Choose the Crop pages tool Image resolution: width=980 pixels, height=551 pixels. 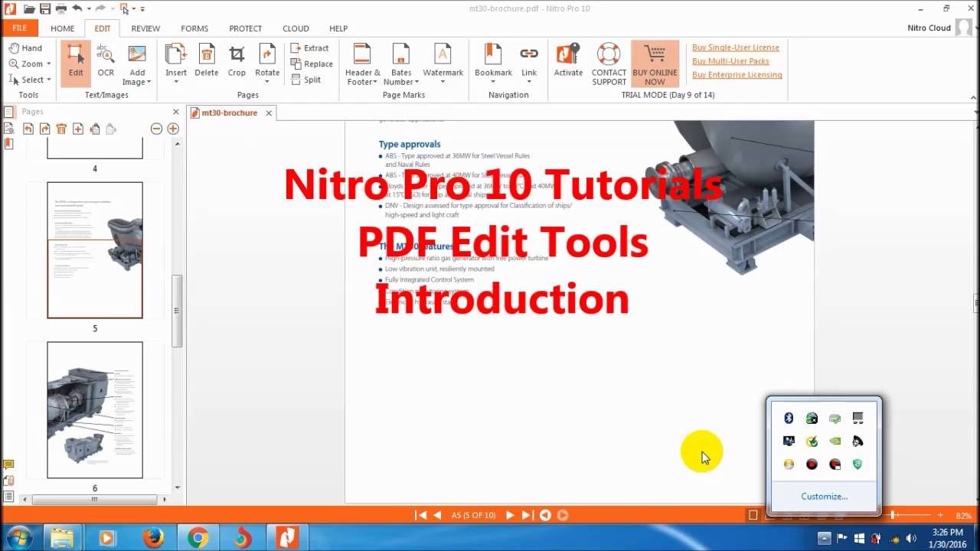[x=237, y=62]
